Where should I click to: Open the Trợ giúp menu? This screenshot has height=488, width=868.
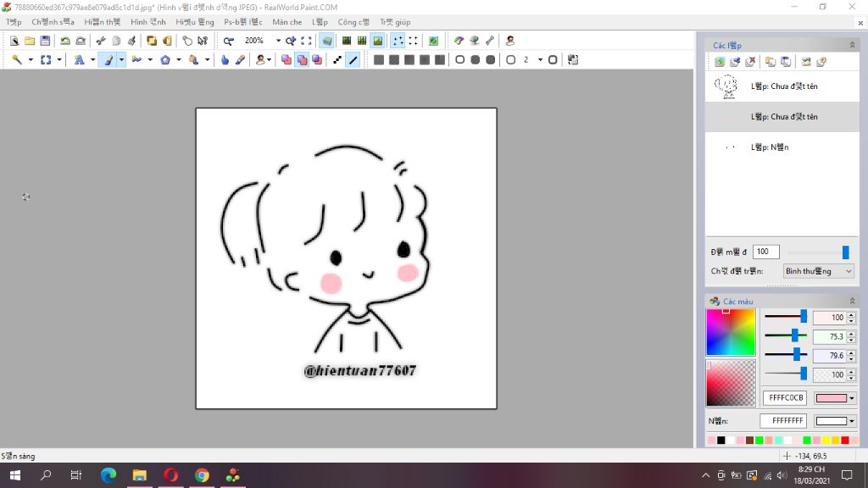point(395,22)
